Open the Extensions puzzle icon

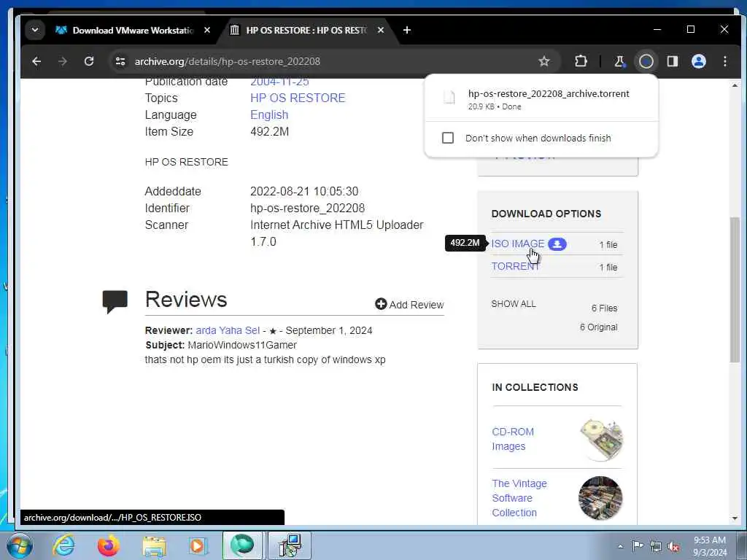[x=580, y=61]
